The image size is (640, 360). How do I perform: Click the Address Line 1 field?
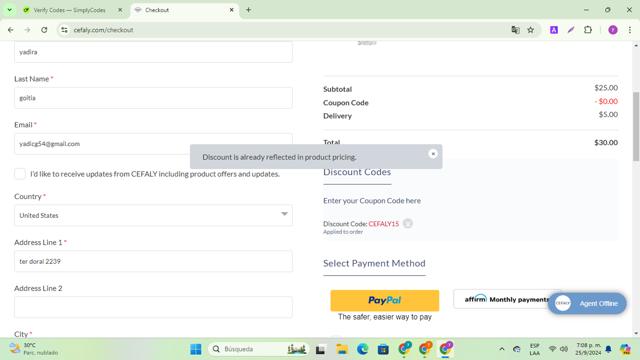click(153, 261)
